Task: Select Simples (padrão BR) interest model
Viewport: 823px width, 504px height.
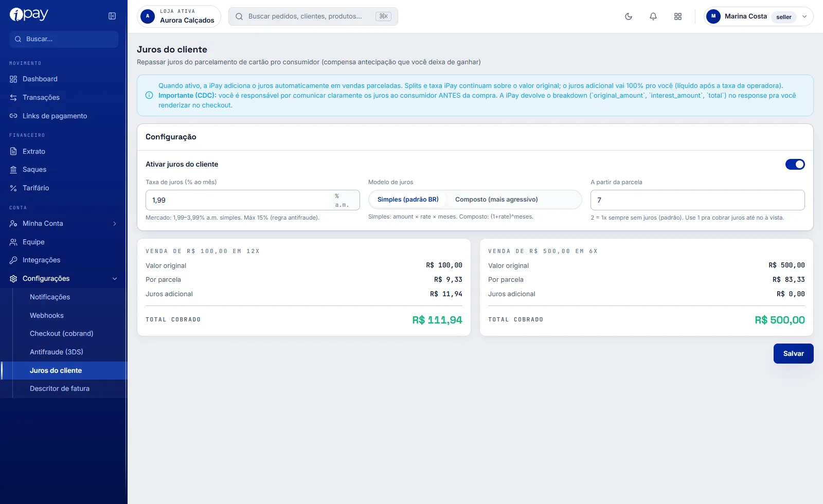Action: (408, 200)
